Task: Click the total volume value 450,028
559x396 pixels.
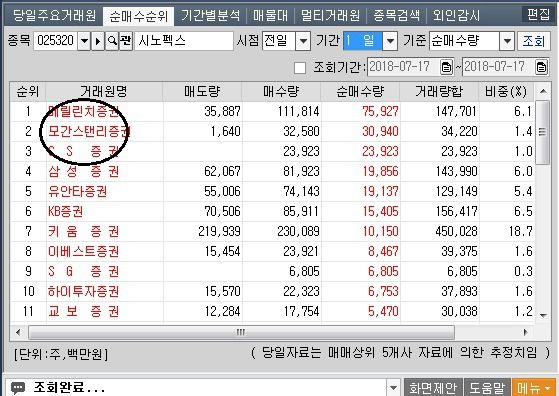Action: [x=456, y=231]
